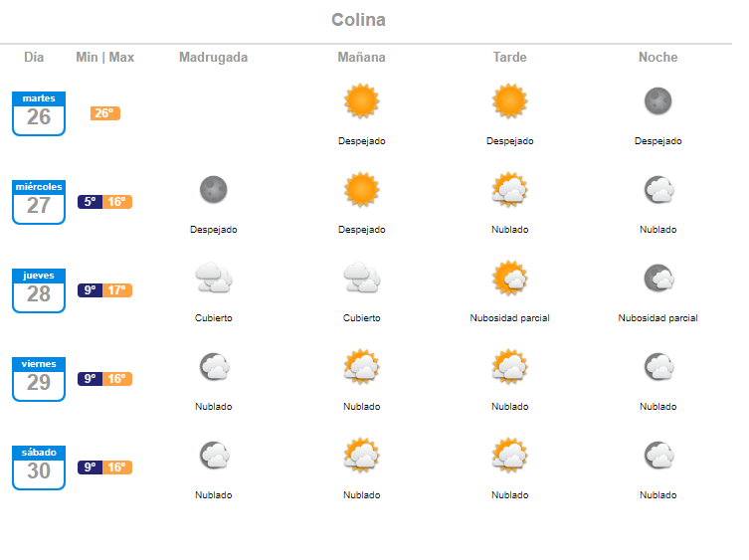
Task: Select the jueves 28 calendar tile
Action: click(39, 290)
